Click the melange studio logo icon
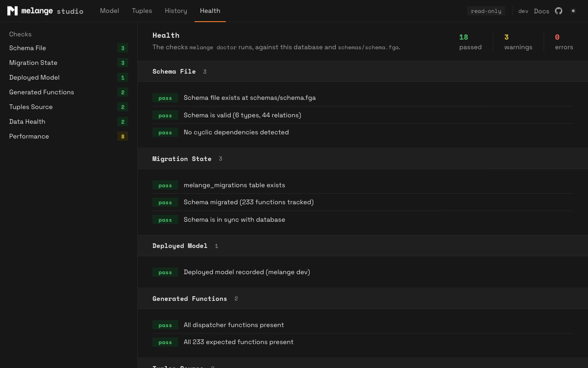Image resolution: width=588 pixels, height=368 pixels. (12, 11)
